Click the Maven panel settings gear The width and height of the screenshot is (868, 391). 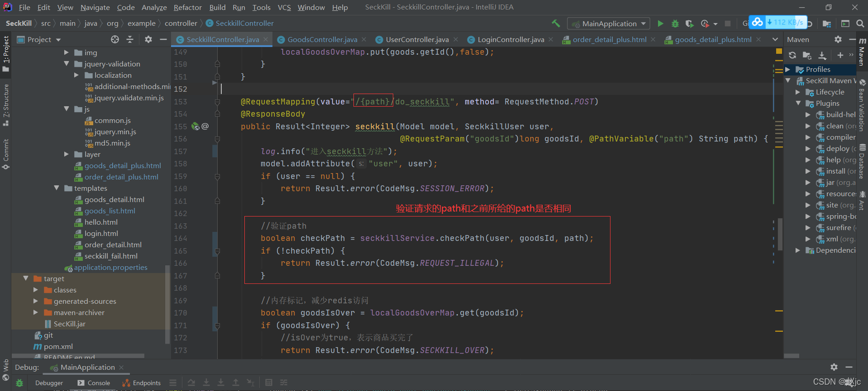pyautogui.click(x=838, y=39)
